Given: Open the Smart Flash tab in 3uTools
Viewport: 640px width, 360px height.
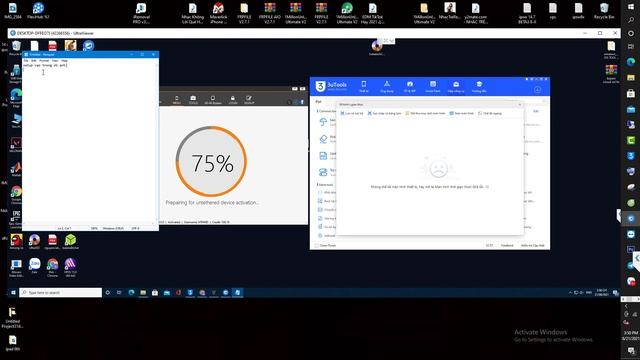Looking at the screenshot, I should click(x=433, y=86).
